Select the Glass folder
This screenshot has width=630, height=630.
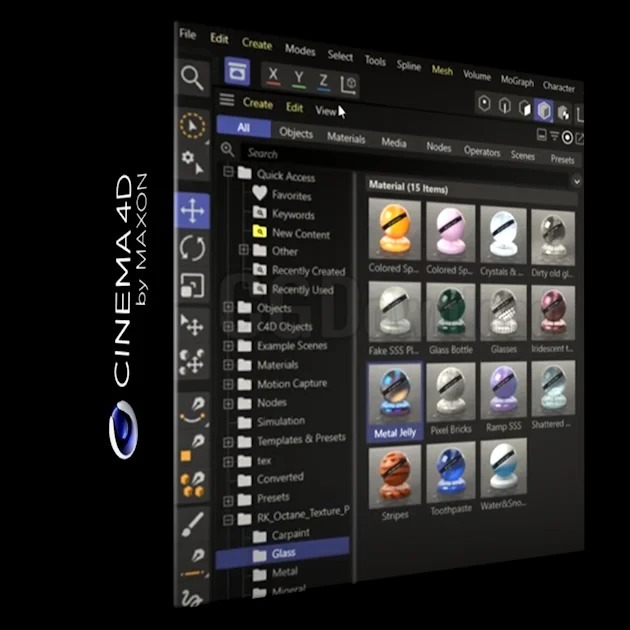(282, 554)
